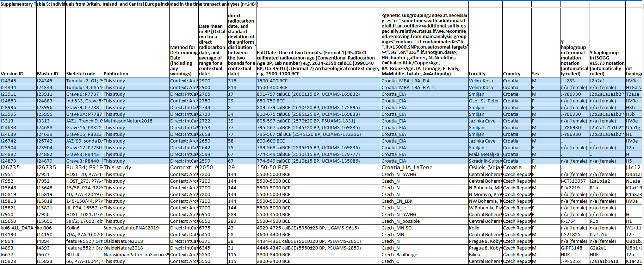Click Y haplogroup cell 'J-L283'
The width and height of the screenshot is (644, 265).
[x=575, y=81]
